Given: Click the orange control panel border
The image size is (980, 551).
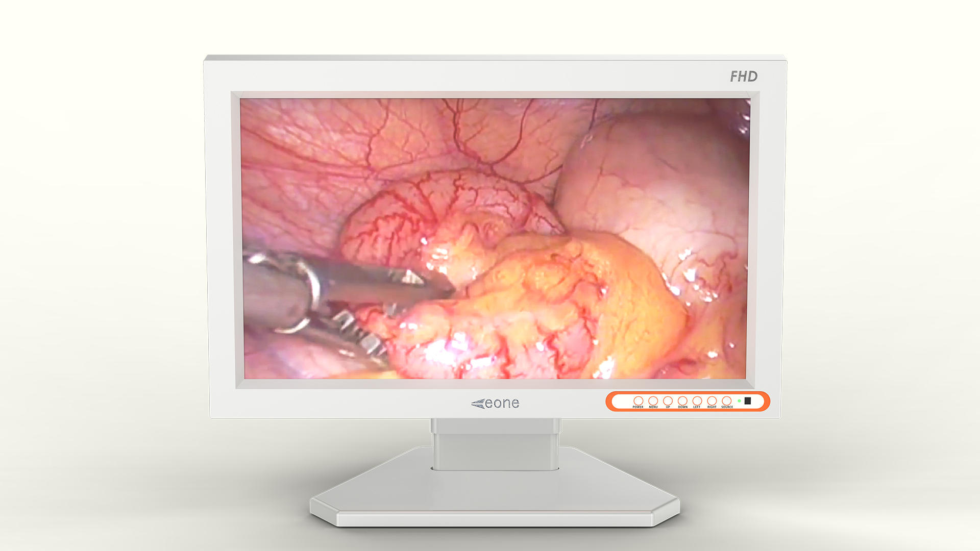Looking at the screenshot, I should (608, 402).
